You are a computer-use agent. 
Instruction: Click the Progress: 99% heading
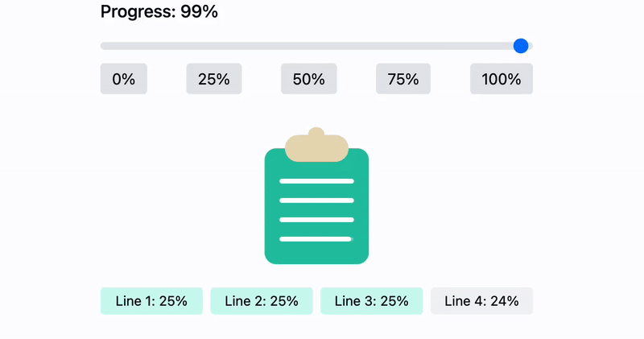[x=159, y=12]
